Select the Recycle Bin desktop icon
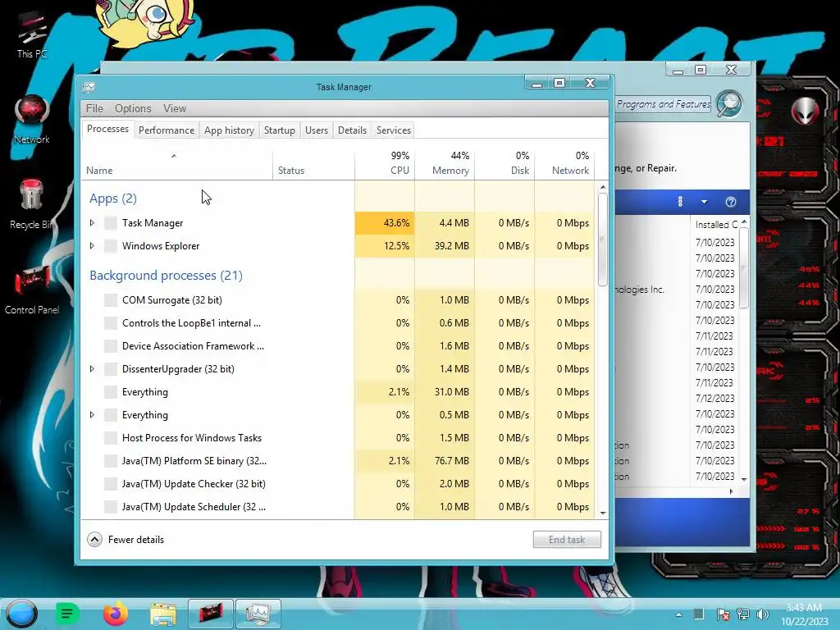This screenshot has height=630, width=840. tap(31, 204)
